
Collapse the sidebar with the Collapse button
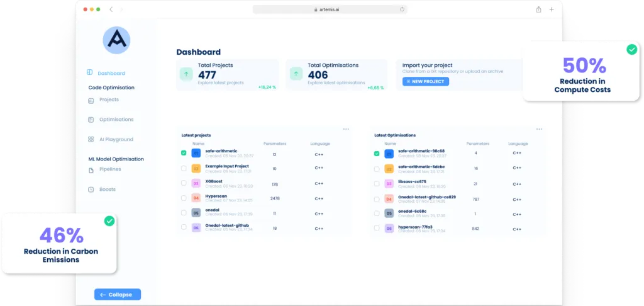tap(118, 295)
